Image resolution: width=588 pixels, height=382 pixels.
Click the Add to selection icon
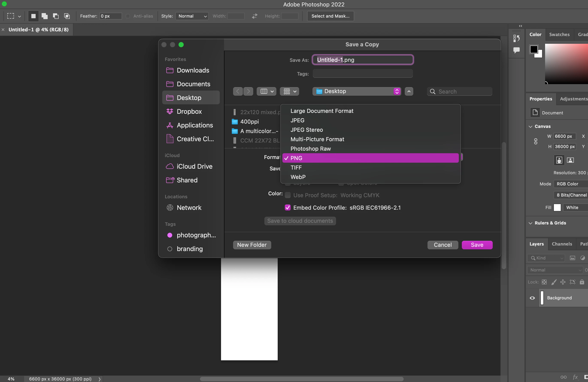click(x=44, y=16)
